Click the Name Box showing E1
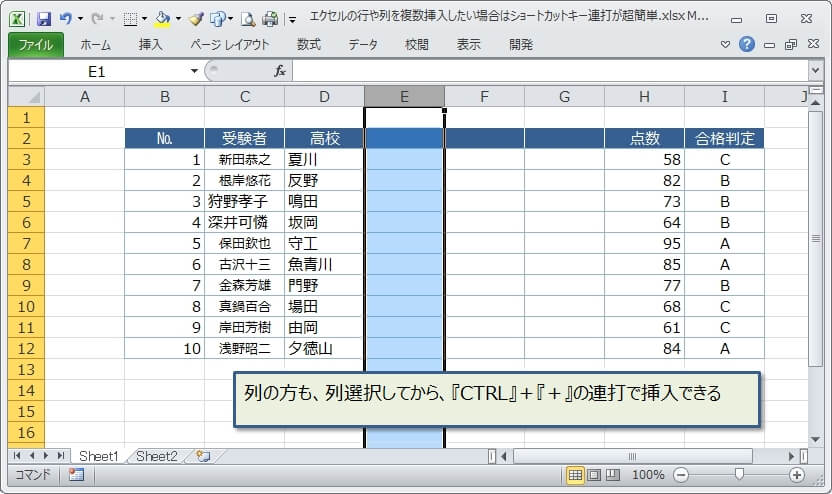This screenshot has height=494, width=832. [97, 71]
